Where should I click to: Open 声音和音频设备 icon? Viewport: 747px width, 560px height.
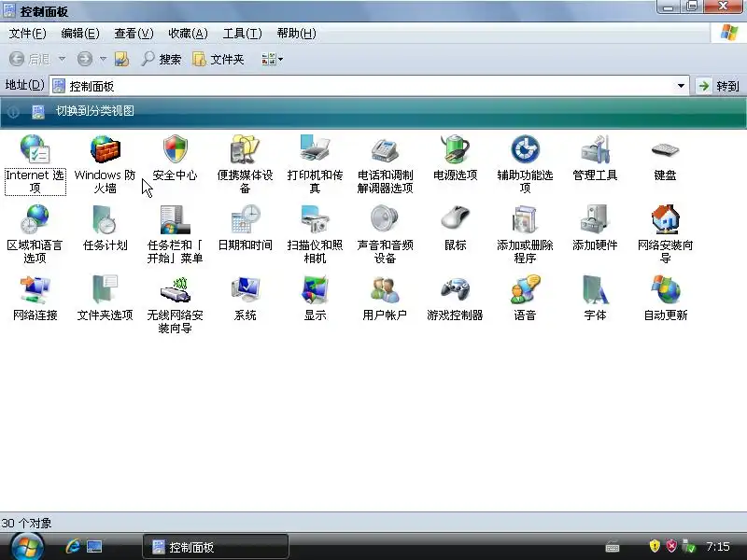pos(385,218)
